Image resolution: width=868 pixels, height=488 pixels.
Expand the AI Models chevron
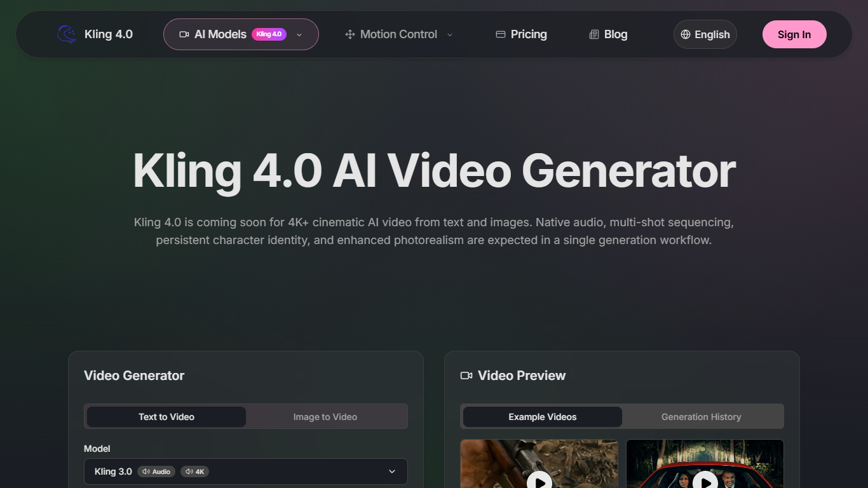pos(299,34)
